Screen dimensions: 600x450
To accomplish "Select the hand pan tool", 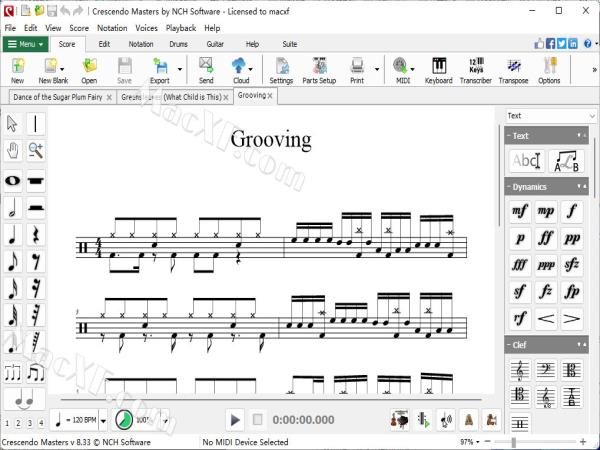I will 12,150.
